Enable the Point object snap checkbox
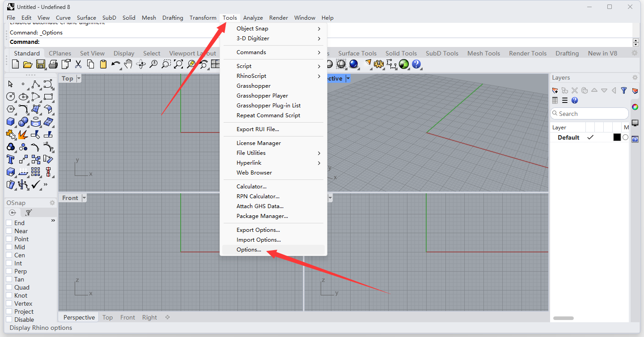The image size is (644, 337). (9, 239)
